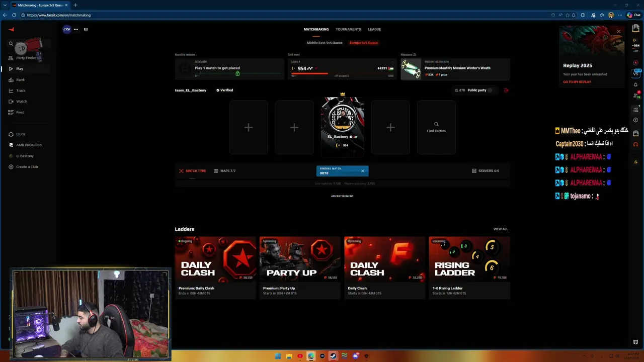Click Go To My Replay link
Viewport: 644px width, 362px height.
(x=577, y=82)
